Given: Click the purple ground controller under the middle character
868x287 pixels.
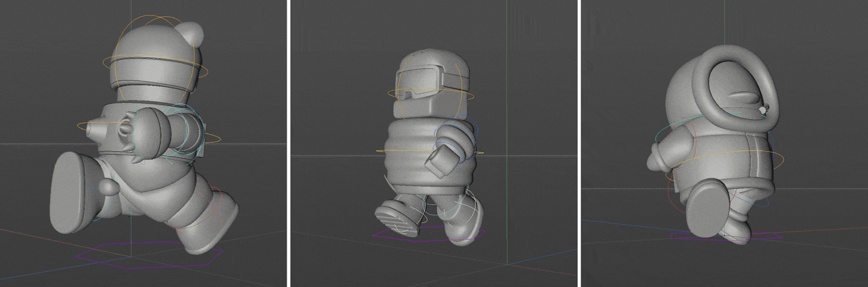Looking at the screenshot, I should (x=428, y=235).
